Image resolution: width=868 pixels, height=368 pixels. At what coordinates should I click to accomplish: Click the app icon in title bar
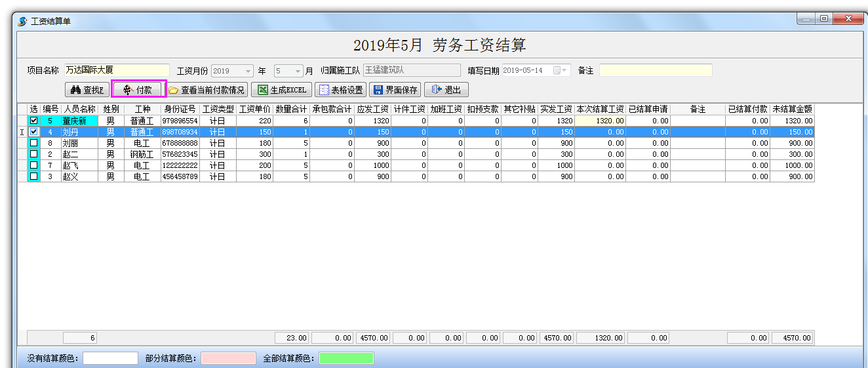pos(23,22)
